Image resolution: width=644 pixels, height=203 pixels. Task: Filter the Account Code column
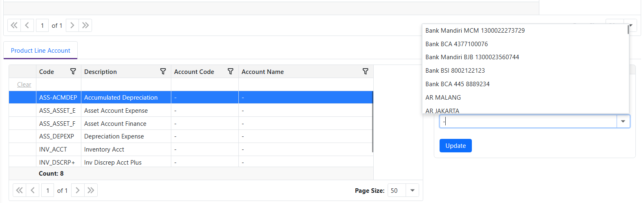coord(231,71)
